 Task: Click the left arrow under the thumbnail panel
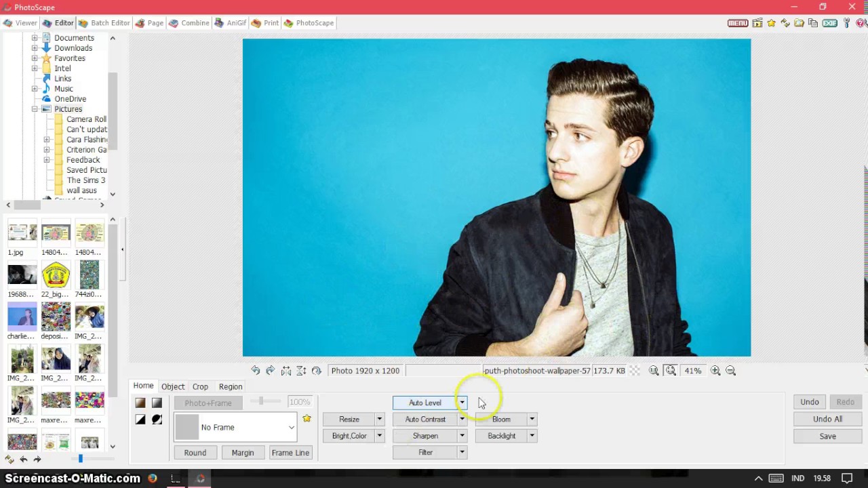click(x=24, y=460)
